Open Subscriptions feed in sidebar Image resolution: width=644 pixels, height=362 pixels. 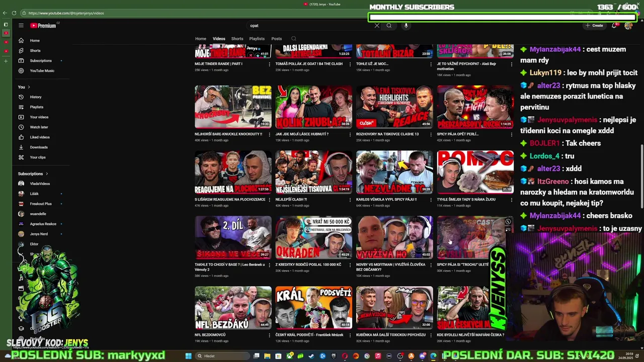[40, 61]
